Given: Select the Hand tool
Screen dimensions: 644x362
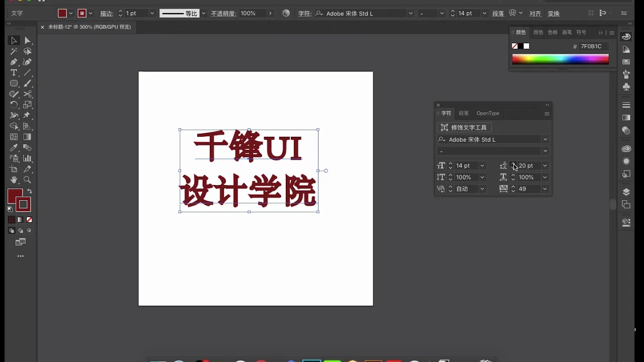Looking at the screenshot, I should click(x=14, y=179).
